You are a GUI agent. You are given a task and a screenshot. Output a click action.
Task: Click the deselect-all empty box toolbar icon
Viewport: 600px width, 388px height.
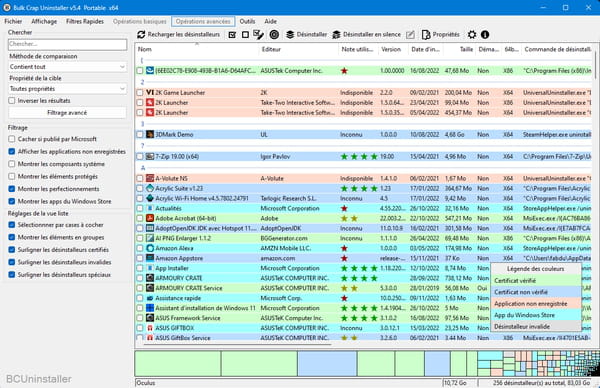[245, 35]
